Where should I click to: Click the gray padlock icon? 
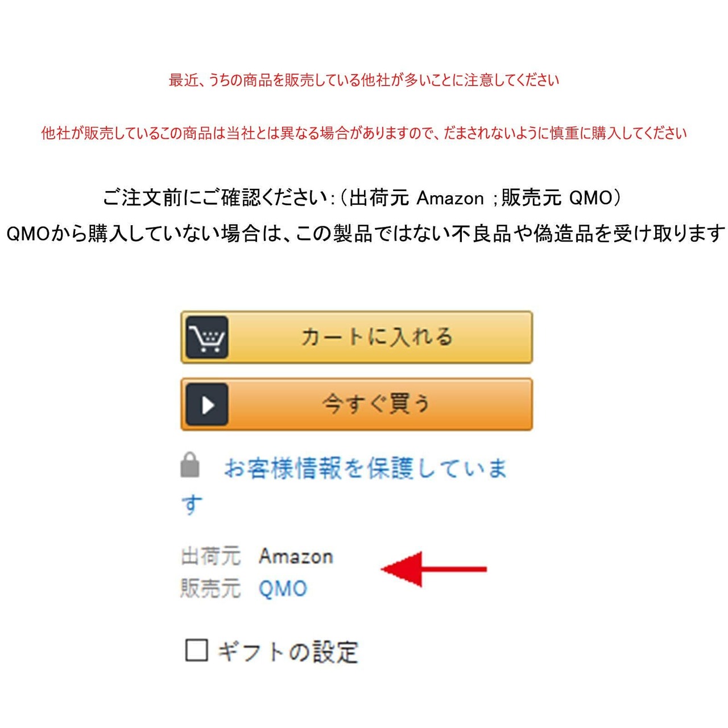pos(191,465)
